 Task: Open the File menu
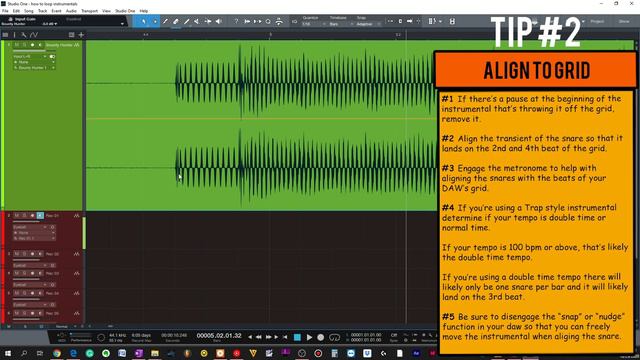5,11
